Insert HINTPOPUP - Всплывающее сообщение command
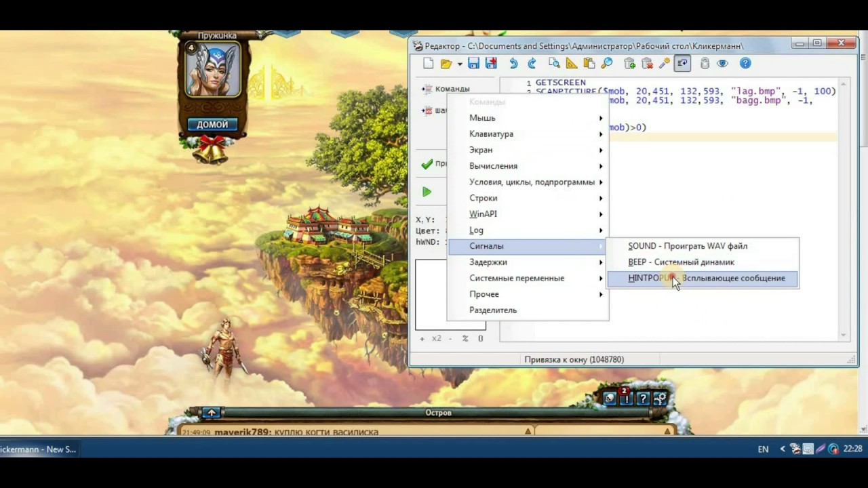868x488 pixels. click(703, 279)
